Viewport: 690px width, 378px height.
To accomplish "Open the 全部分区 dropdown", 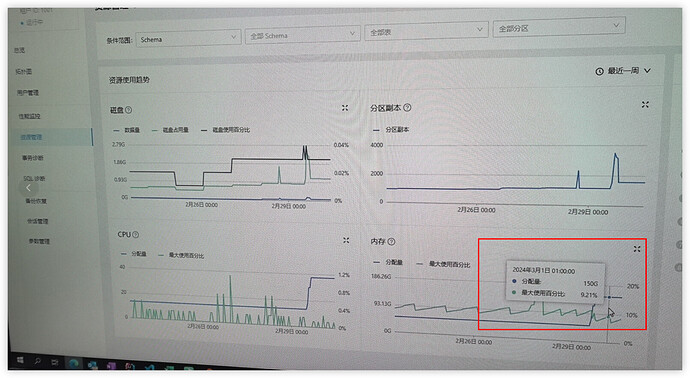I will click(559, 27).
